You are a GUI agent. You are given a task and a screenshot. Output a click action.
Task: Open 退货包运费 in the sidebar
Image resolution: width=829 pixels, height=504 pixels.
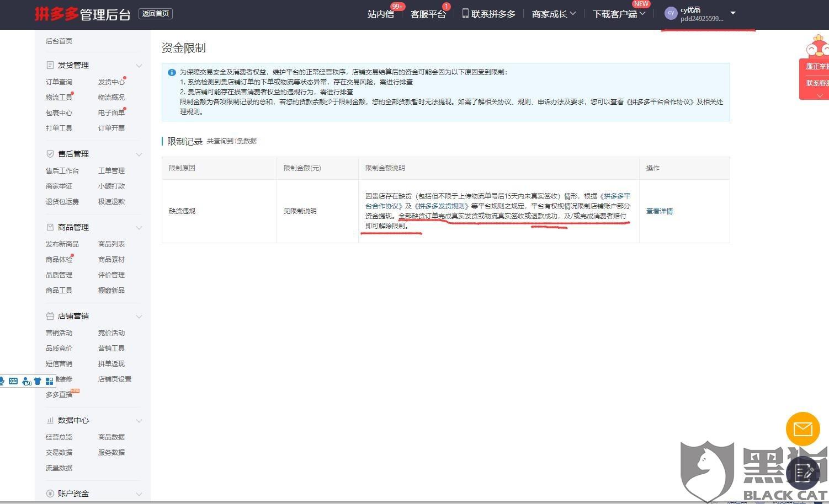[62, 201]
